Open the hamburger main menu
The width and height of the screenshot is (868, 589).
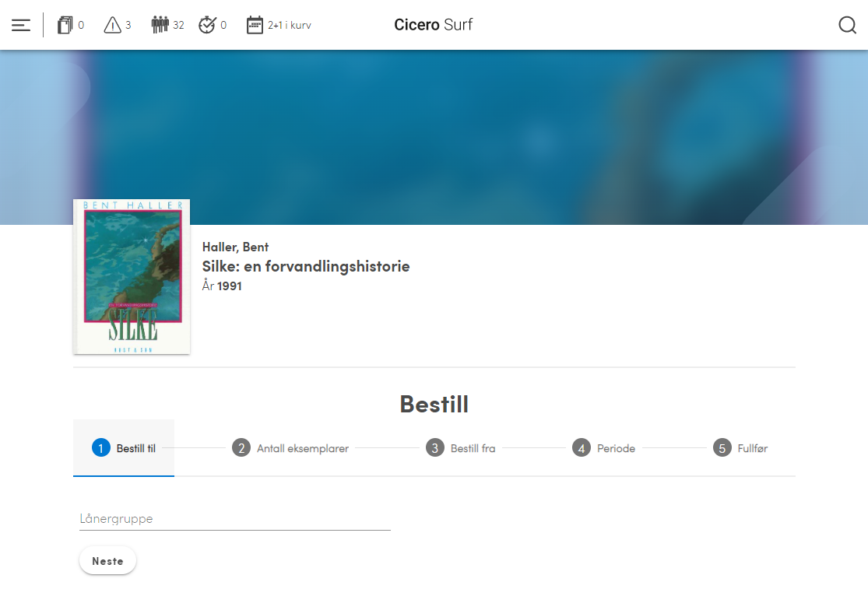click(21, 25)
